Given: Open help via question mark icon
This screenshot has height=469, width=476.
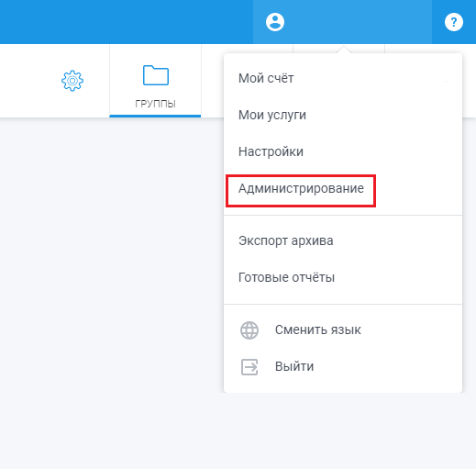Looking at the screenshot, I should pyautogui.click(x=454, y=22).
